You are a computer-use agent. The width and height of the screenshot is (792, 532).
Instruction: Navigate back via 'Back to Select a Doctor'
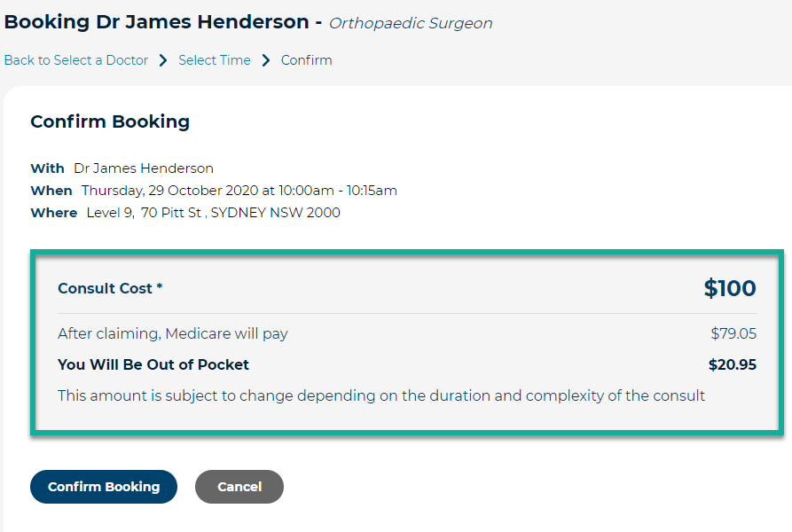pos(75,60)
